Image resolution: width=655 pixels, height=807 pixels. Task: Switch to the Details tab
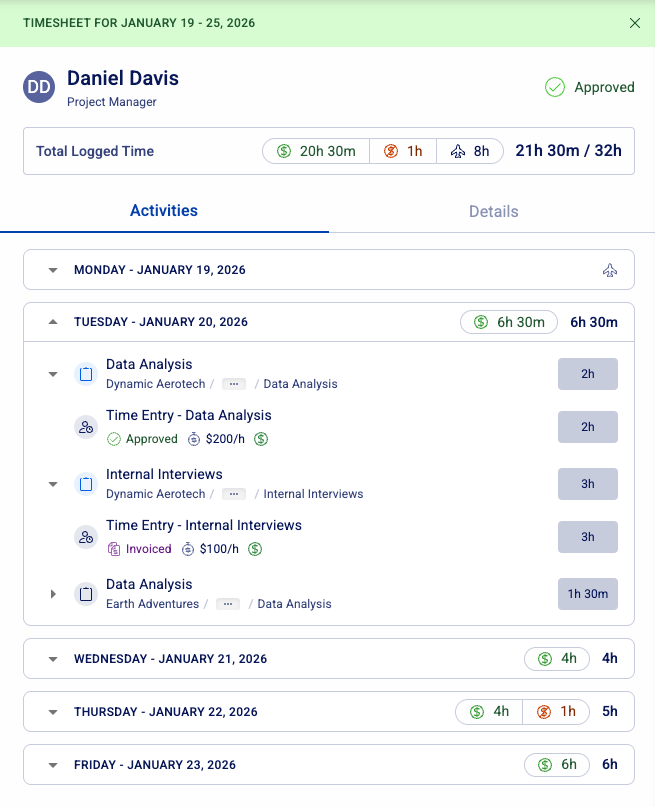(493, 212)
